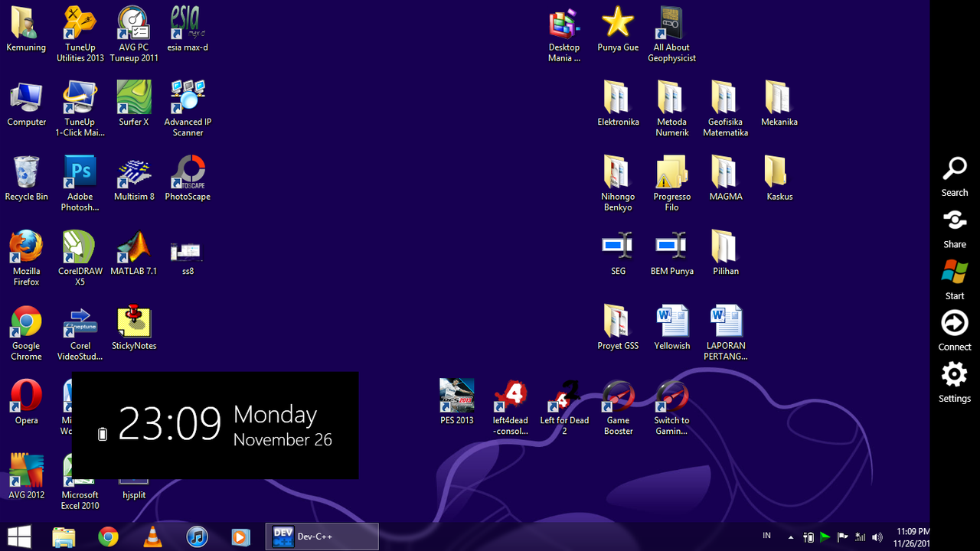Click the taskbar Windows Start button
This screenshot has height=551, width=980.
(19, 536)
